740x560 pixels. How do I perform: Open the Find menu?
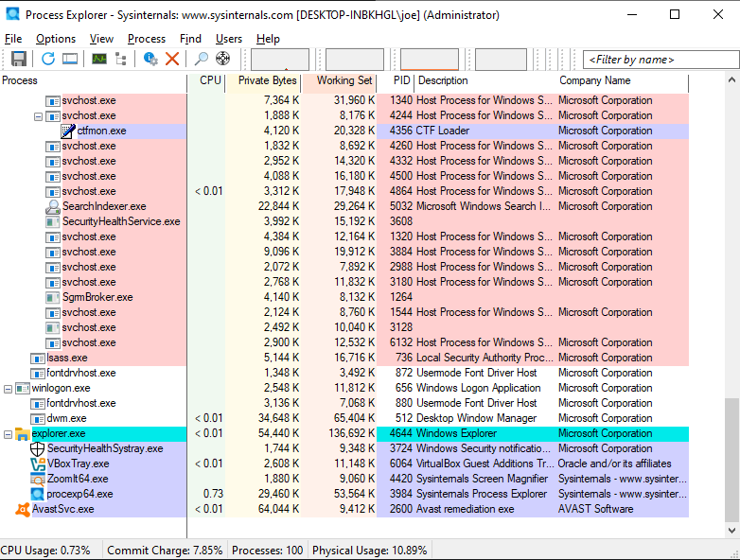190,39
